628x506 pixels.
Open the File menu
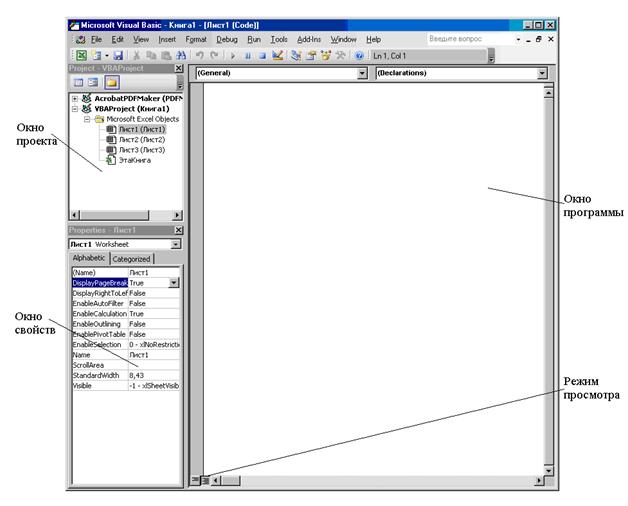pos(96,39)
